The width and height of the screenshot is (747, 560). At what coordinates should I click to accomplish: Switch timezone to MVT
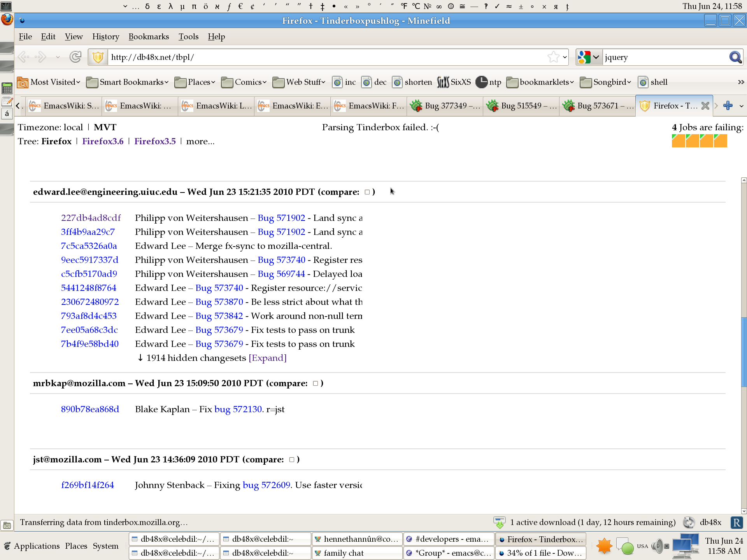pyautogui.click(x=105, y=127)
